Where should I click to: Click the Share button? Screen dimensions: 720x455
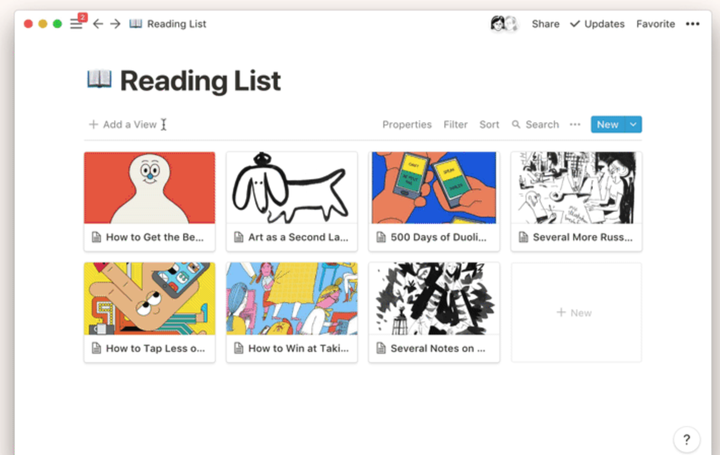pos(545,24)
